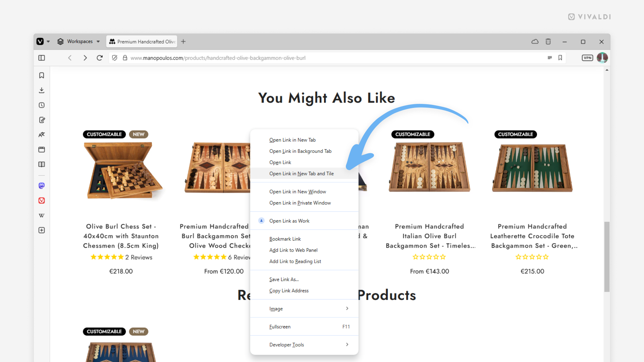Open synced tabs cloud icon
The height and width of the screenshot is (362, 644).
pos(535,42)
